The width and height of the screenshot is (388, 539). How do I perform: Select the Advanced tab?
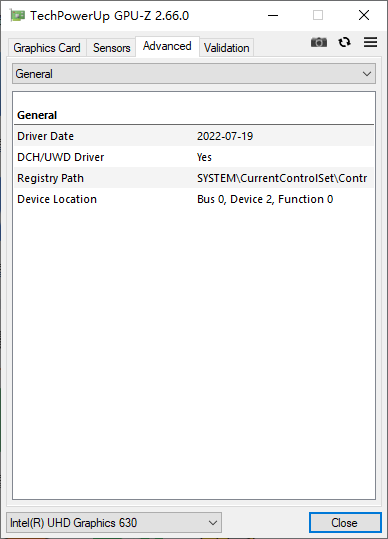(x=167, y=46)
